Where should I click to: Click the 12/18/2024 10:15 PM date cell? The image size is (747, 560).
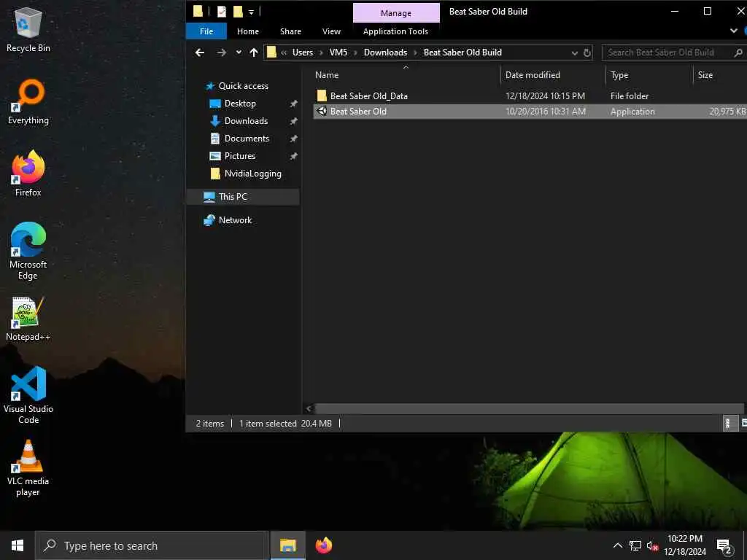545,96
